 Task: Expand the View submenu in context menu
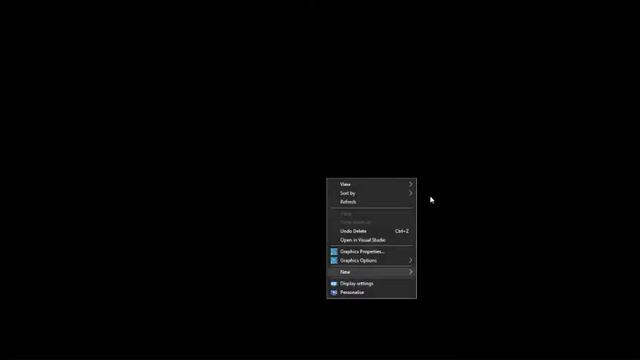point(371,184)
